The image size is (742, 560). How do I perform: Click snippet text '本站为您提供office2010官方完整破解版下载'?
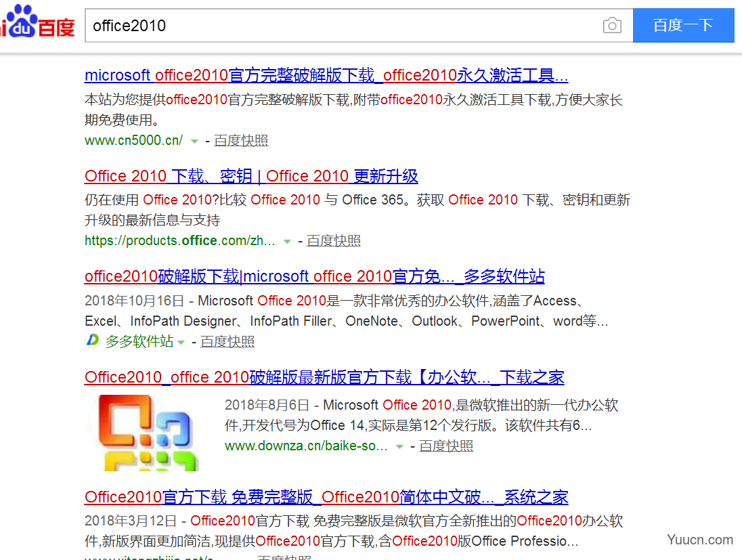(217, 100)
